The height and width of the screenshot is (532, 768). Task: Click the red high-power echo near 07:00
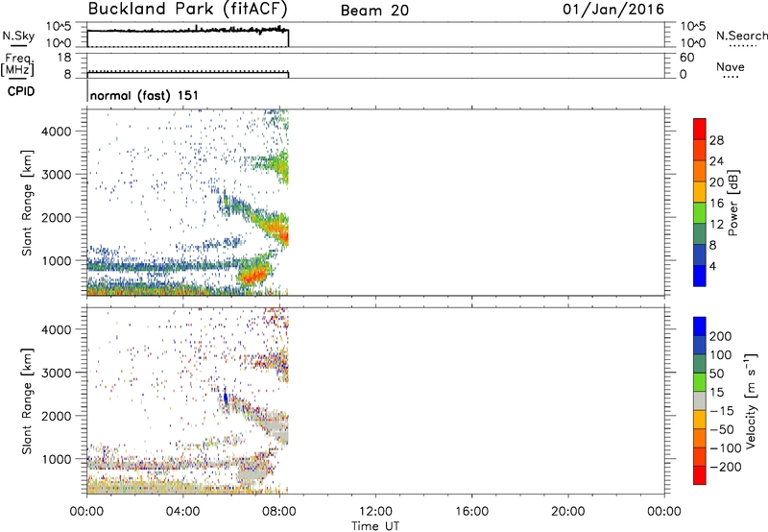click(x=252, y=276)
